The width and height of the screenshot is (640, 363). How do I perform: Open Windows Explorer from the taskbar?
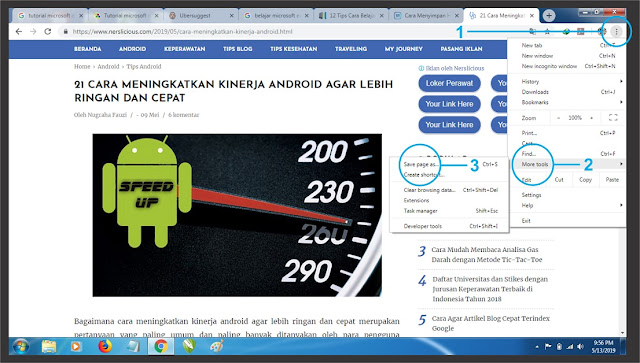pyautogui.click(x=49, y=347)
